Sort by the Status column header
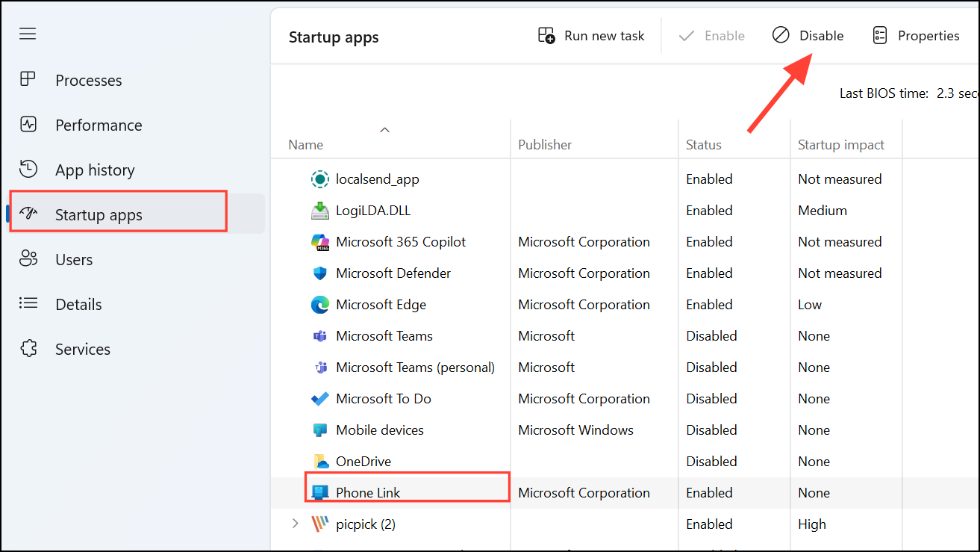Image resolution: width=980 pixels, height=552 pixels. pyautogui.click(x=704, y=145)
